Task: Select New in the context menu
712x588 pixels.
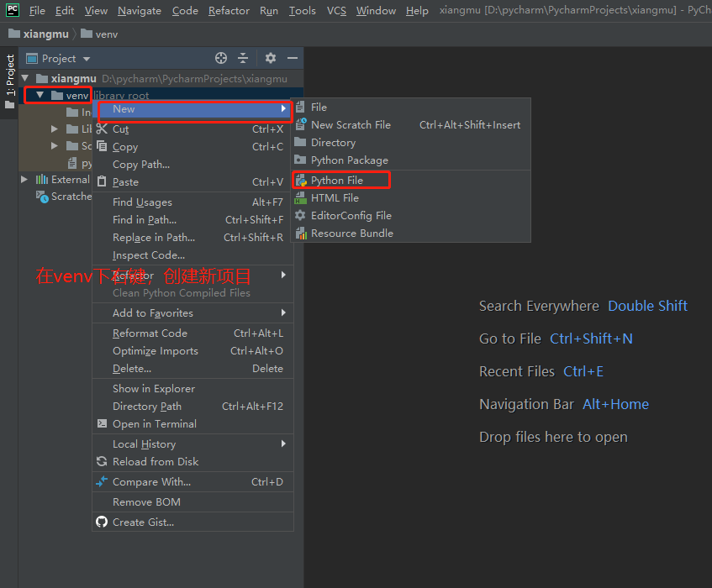Action: [x=193, y=109]
